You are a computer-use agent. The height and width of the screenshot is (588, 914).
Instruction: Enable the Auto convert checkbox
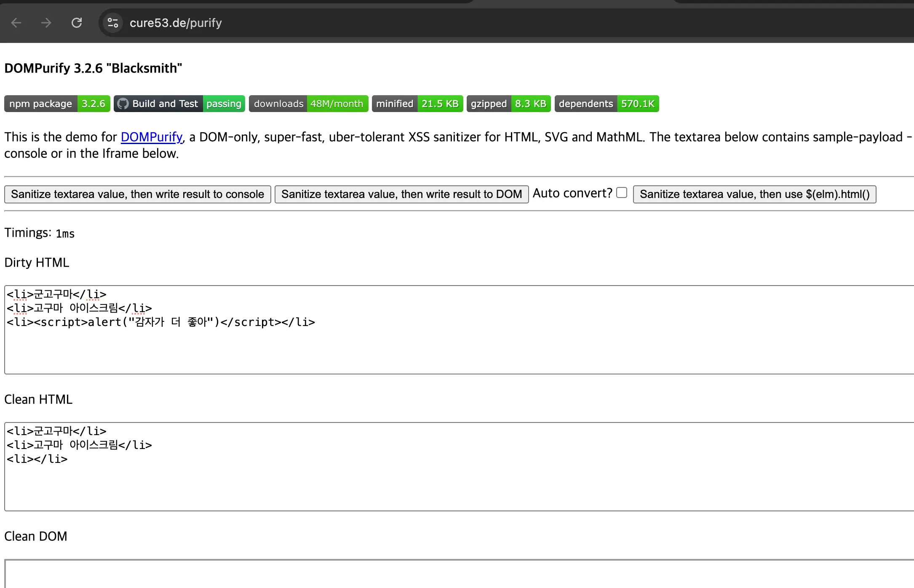pos(622,193)
